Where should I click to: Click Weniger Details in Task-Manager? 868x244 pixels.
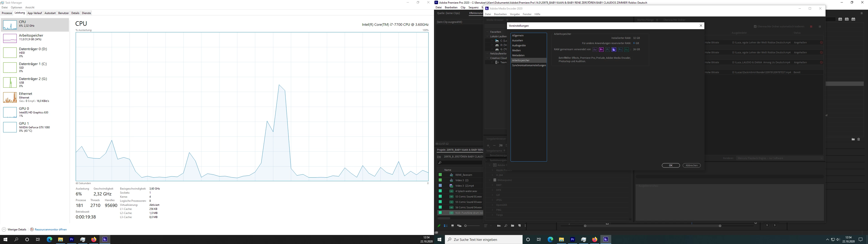pos(14,230)
